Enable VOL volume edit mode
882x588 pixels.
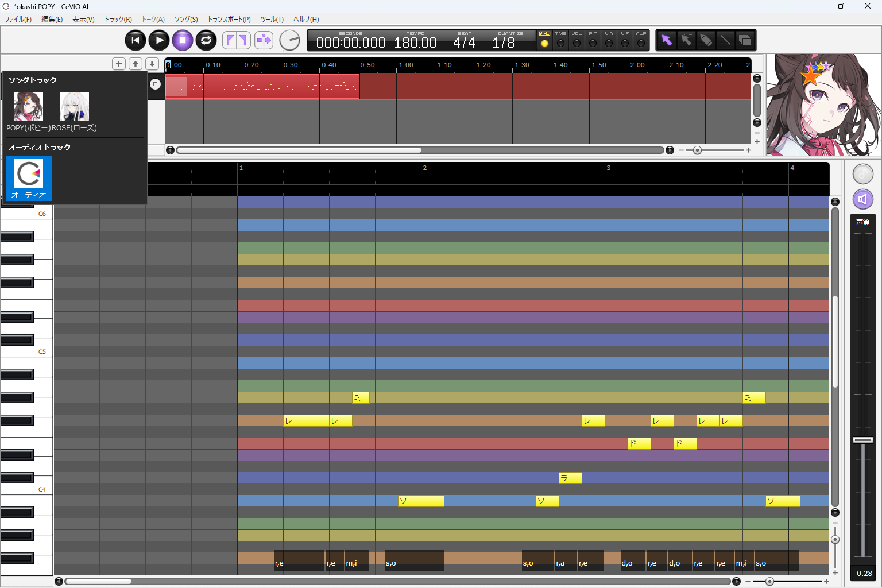tap(577, 42)
